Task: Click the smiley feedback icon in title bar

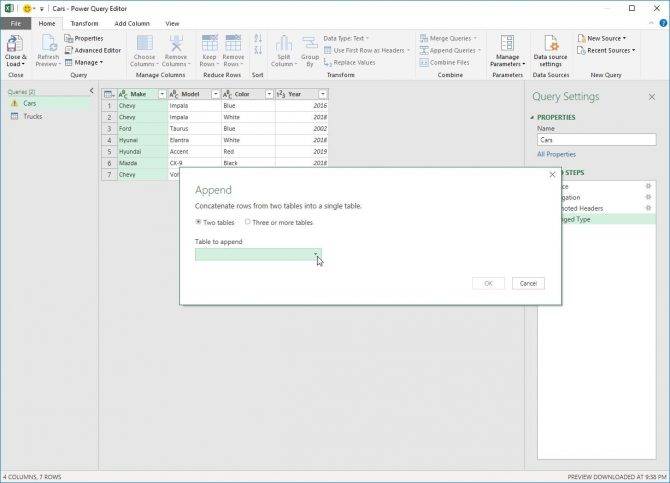Action: click(x=27, y=8)
